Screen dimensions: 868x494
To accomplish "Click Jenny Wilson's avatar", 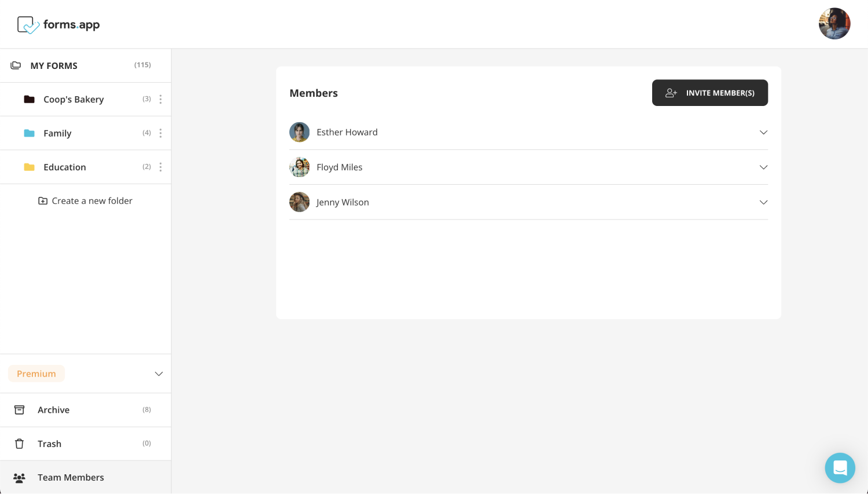I will click(299, 202).
